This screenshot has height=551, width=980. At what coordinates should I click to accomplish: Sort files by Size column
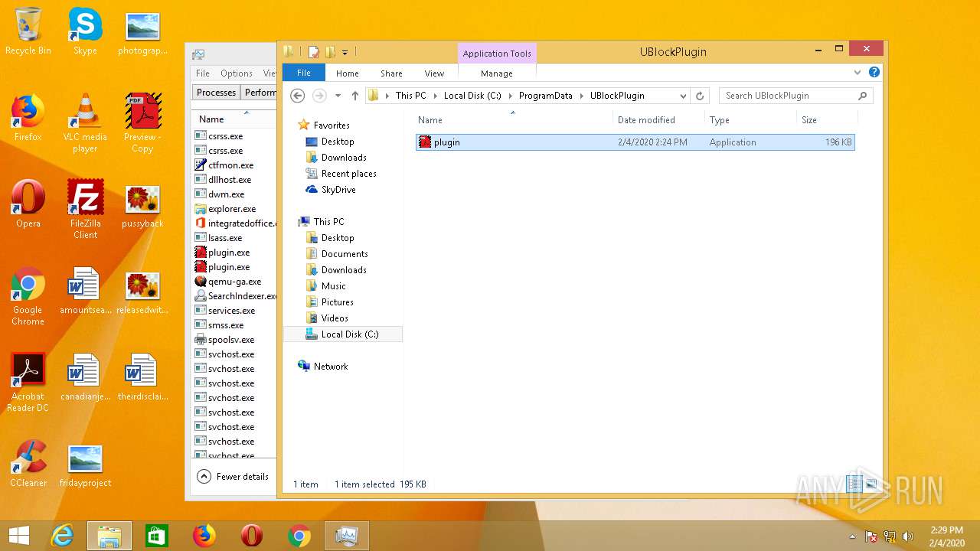point(827,120)
